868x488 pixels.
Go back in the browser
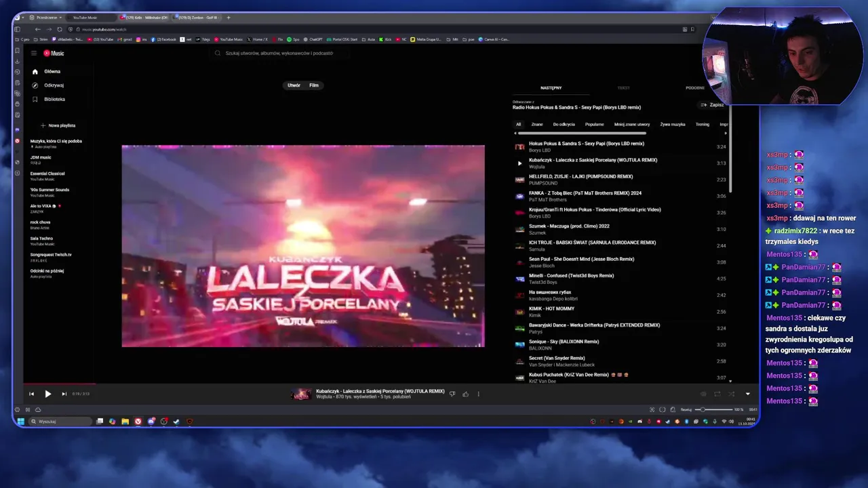point(37,29)
